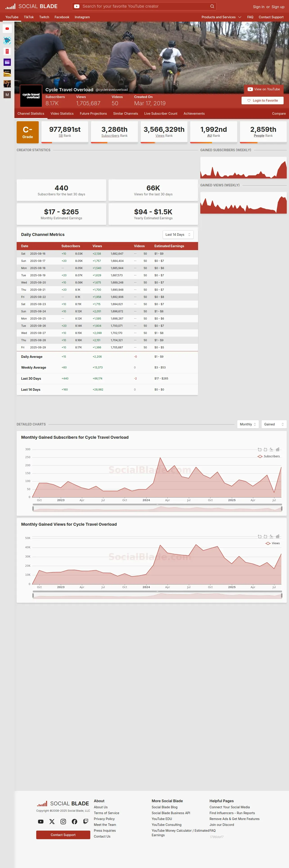Screen dimensions: 289x868
Task: Click the Gained Views weekly mini chart
Action: (x=243, y=203)
